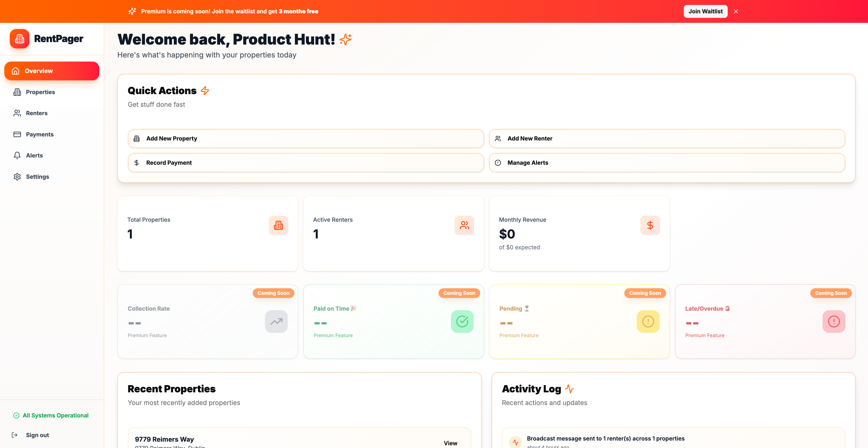The width and height of the screenshot is (868, 448).
Task: Click the Active Renters people icon
Action: [464, 225]
